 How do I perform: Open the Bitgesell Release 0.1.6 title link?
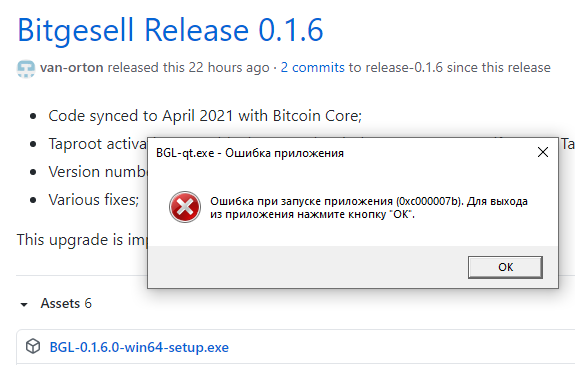click(171, 30)
